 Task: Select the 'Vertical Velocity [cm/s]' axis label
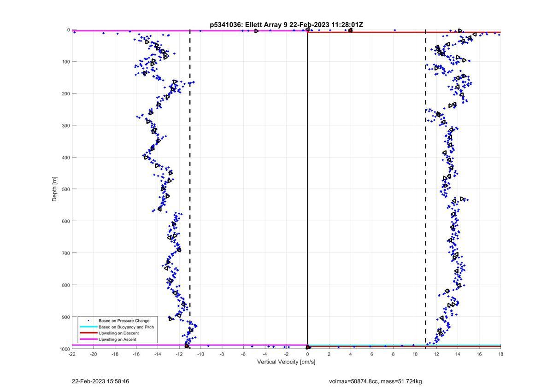click(x=286, y=362)
